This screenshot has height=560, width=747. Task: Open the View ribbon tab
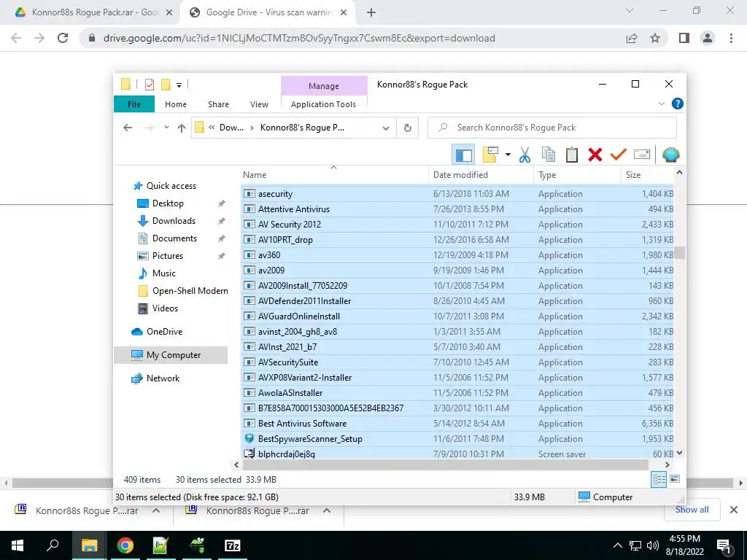point(259,104)
